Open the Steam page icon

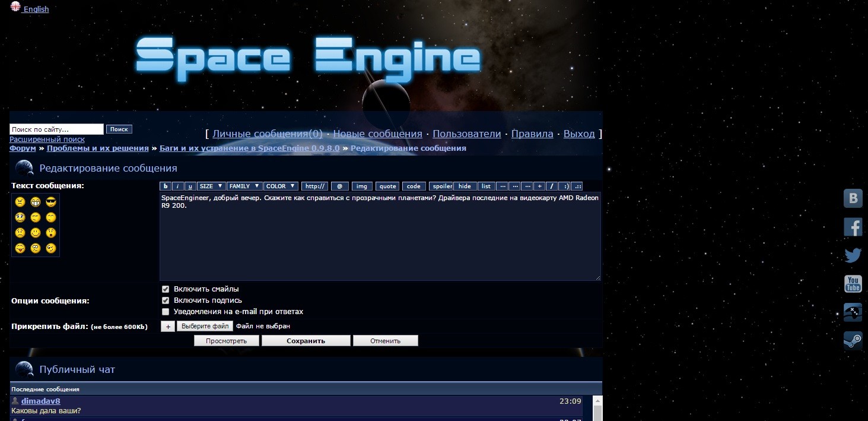pyautogui.click(x=853, y=341)
